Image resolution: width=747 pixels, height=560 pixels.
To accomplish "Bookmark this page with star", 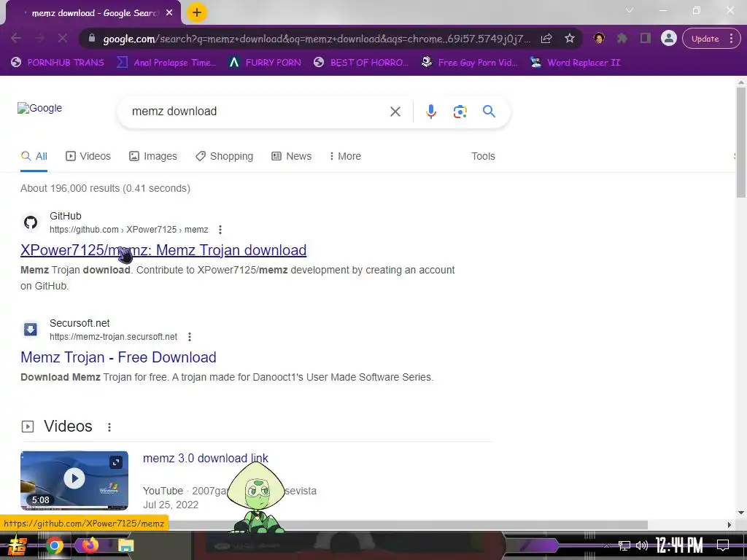I will coord(569,39).
